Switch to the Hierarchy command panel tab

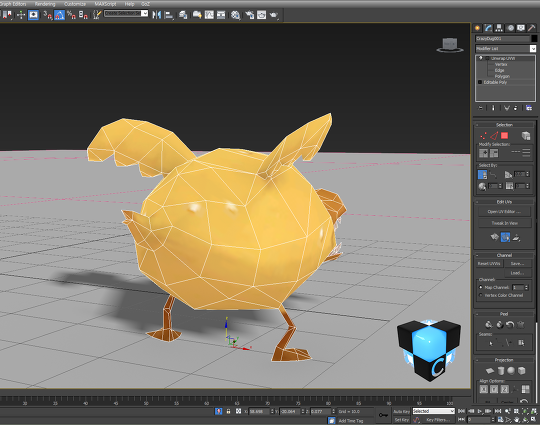[499, 28]
